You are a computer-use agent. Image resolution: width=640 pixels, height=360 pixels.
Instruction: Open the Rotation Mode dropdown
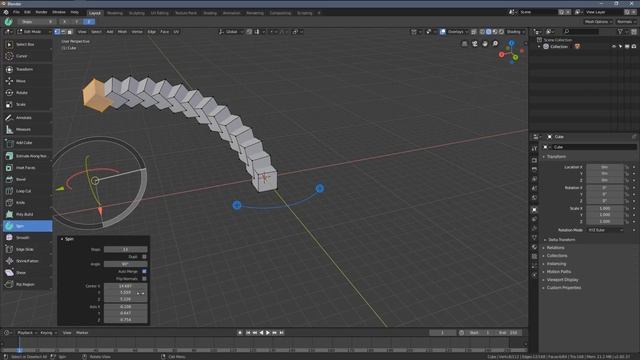click(606, 230)
